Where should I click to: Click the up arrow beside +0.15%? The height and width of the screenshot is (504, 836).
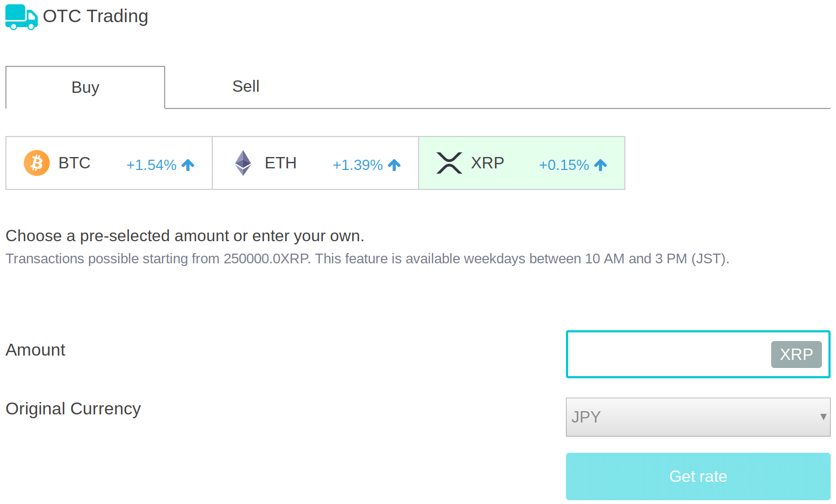(601, 165)
